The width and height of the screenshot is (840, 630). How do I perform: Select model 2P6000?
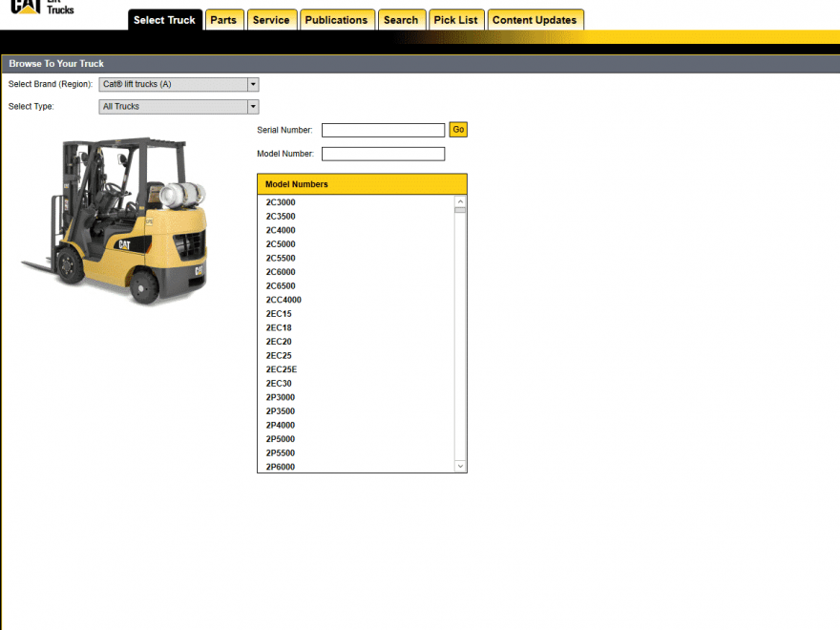click(x=281, y=467)
